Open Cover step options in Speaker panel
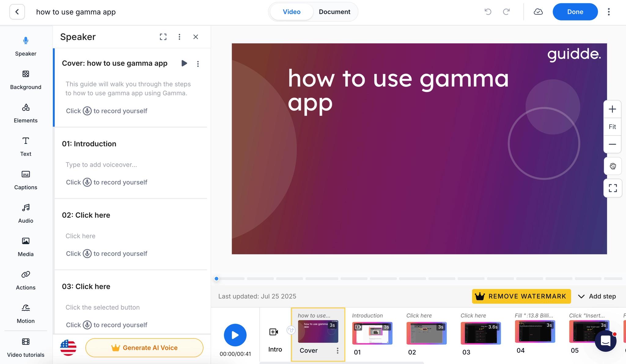 pos(198,64)
